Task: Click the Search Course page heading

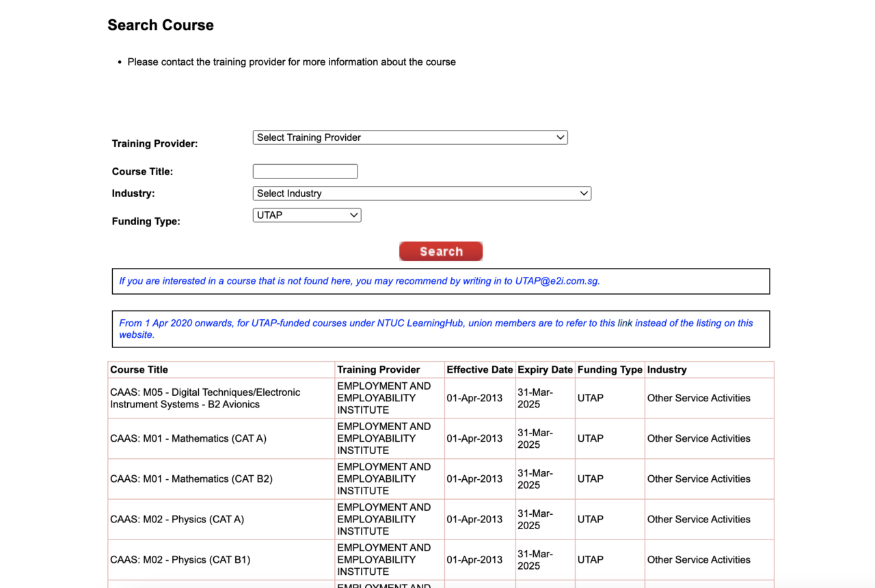Action: coord(160,25)
